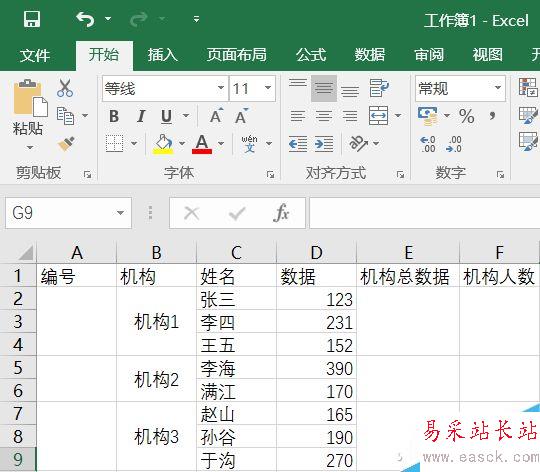Decrease font size with smaller A

(242, 116)
